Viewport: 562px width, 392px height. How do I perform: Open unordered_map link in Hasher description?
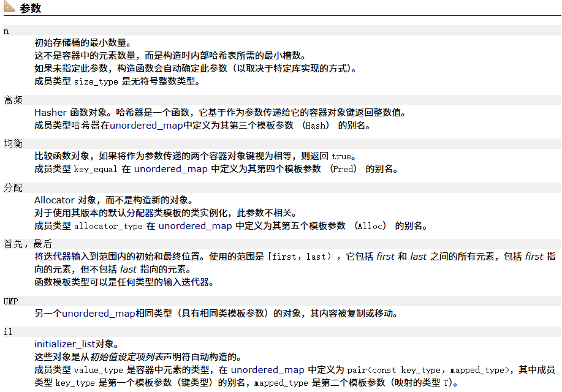146,126
